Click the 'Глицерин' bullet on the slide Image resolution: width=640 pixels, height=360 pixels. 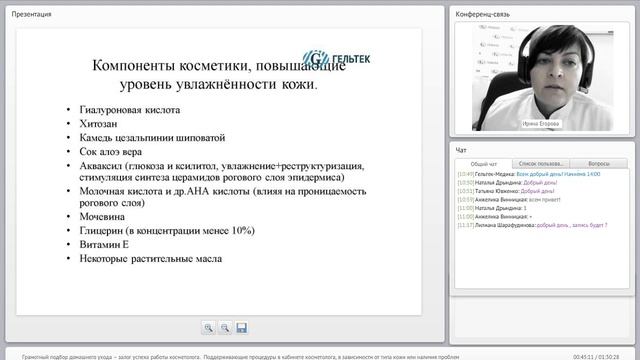(x=167, y=231)
